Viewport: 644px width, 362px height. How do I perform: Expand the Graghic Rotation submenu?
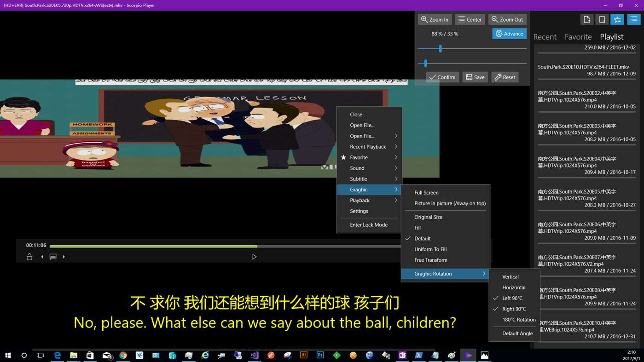(x=446, y=274)
